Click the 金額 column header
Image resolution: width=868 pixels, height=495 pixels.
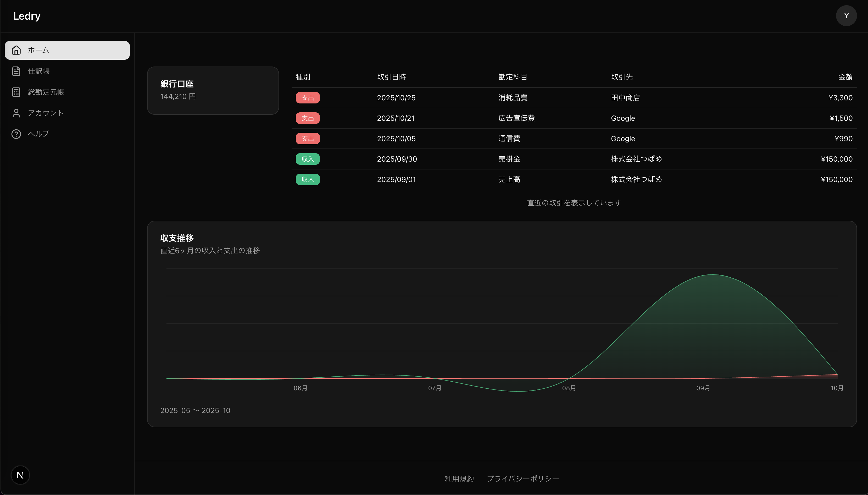(845, 77)
